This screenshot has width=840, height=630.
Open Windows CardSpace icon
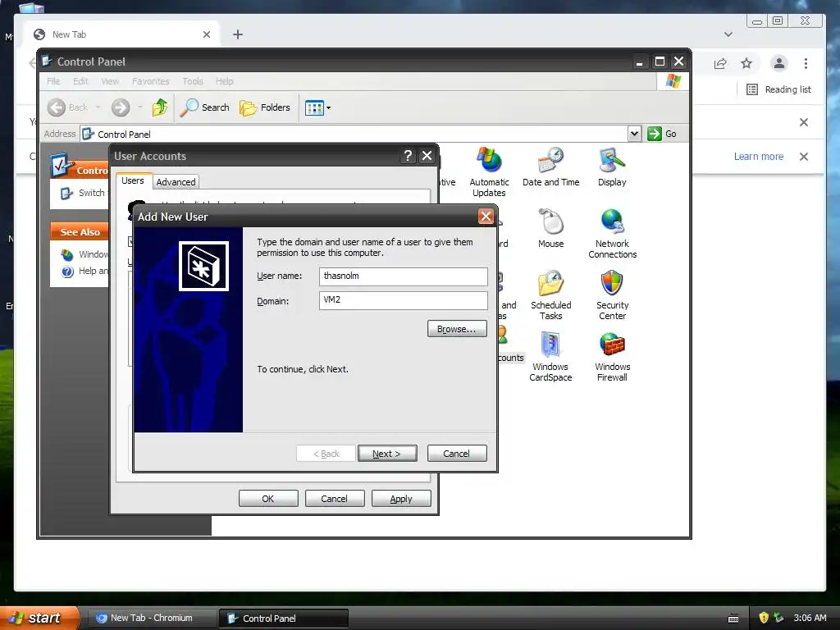[x=550, y=357]
